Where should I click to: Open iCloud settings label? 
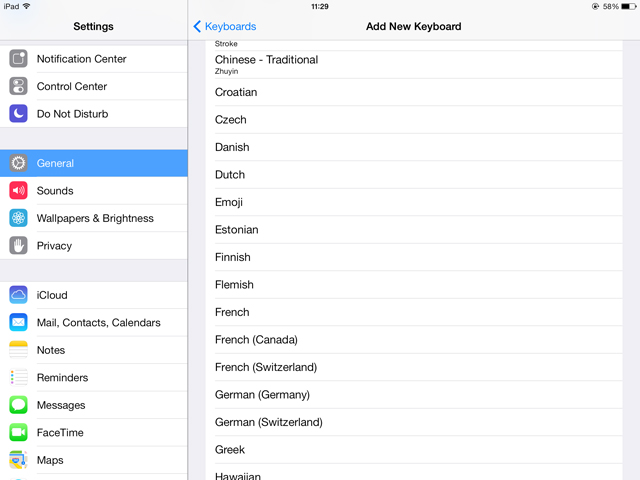(52, 295)
